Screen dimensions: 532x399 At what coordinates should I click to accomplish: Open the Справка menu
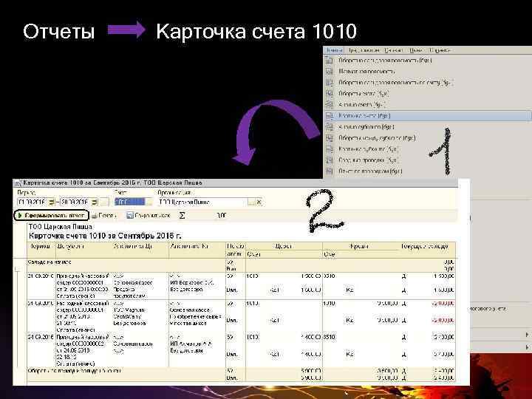[440, 50]
